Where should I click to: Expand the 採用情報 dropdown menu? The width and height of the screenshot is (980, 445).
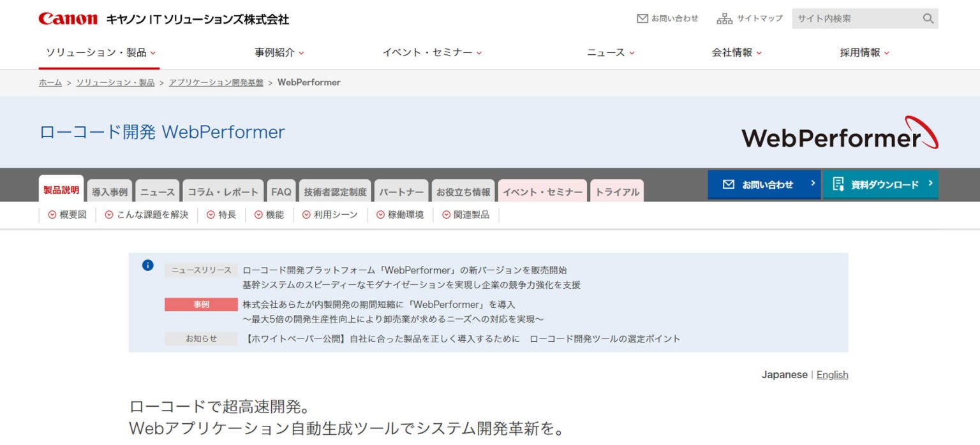tap(863, 52)
